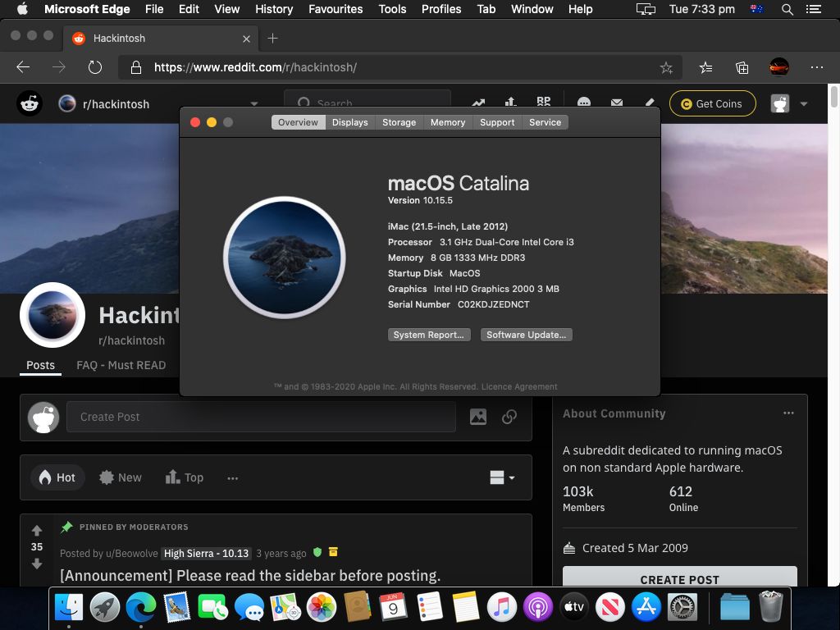This screenshot has height=630, width=840.
Task: Attach an image using the image icon
Action: point(478,417)
